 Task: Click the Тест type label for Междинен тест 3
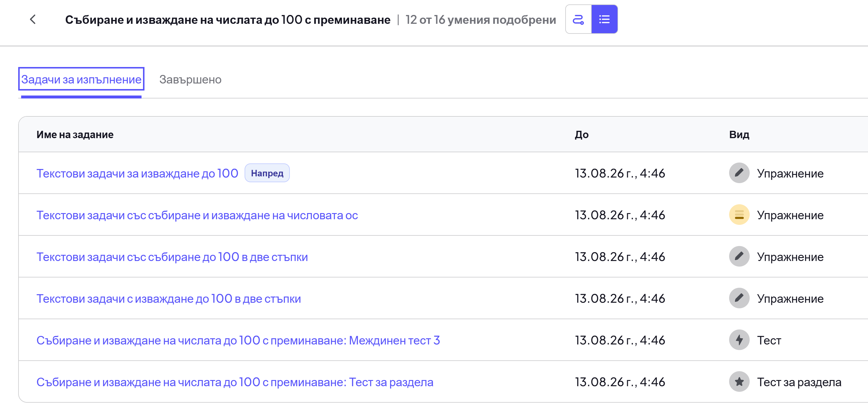pyautogui.click(x=769, y=340)
